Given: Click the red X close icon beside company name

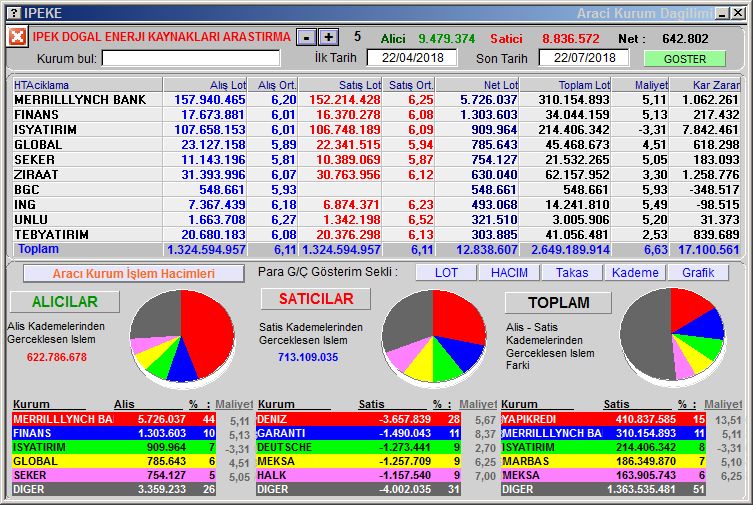Looking at the screenshot, I should [17, 36].
